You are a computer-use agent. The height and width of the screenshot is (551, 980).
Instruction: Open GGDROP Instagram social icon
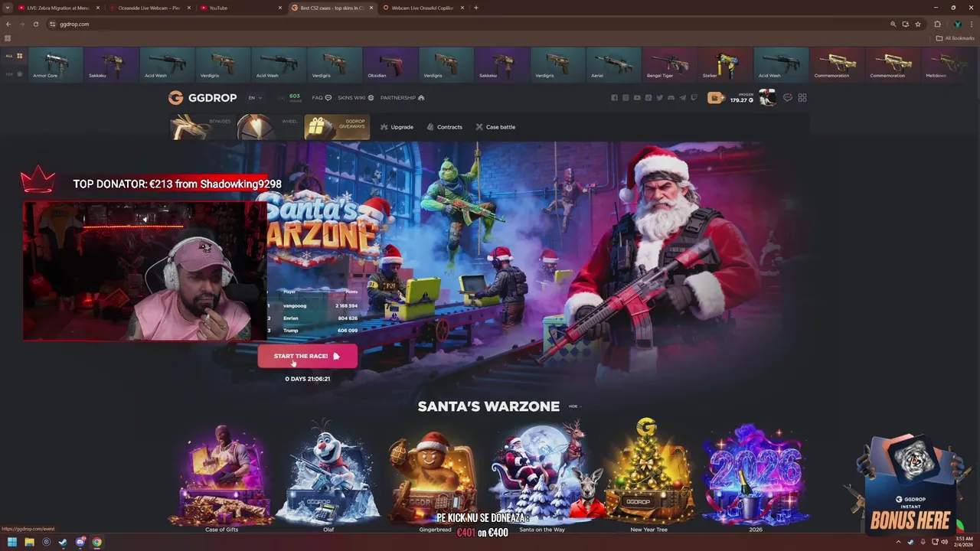[x=626, y=98]
